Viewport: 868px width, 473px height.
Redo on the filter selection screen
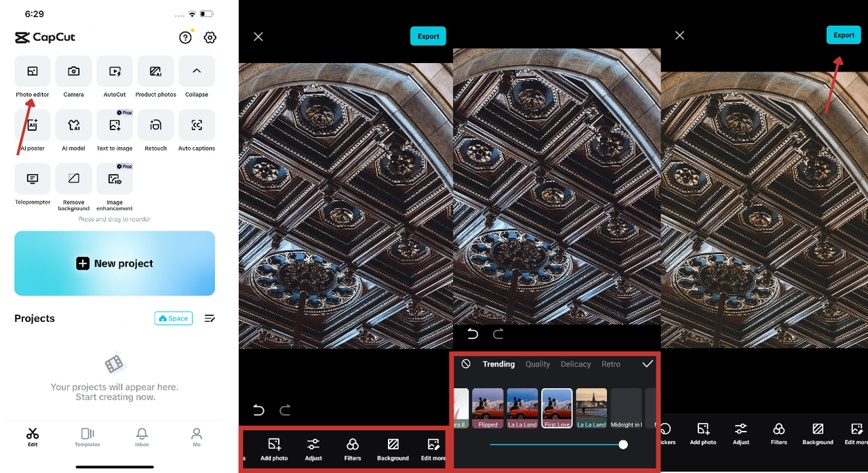click(498, 334)
